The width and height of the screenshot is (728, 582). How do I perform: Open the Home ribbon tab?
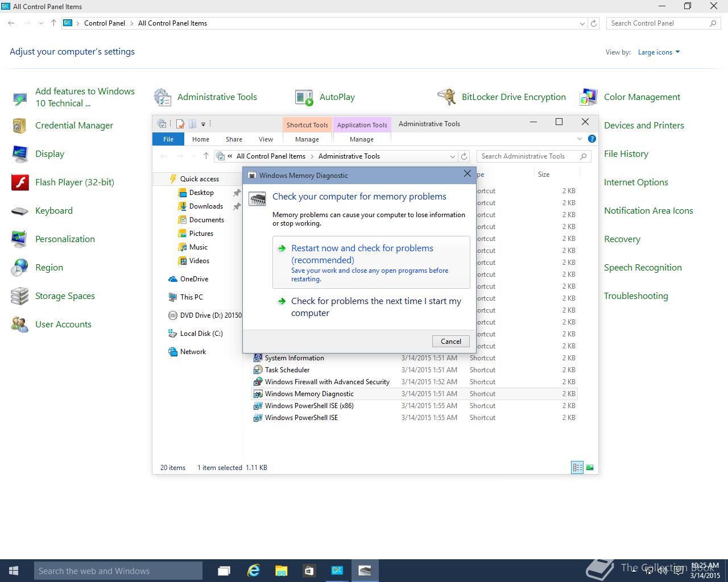[x=201, y=139]
